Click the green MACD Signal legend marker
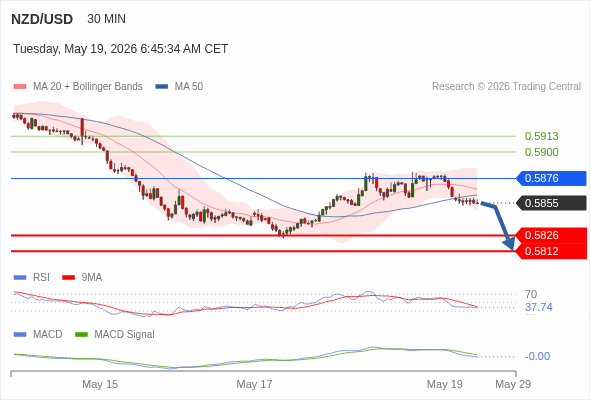 [81, 335]
